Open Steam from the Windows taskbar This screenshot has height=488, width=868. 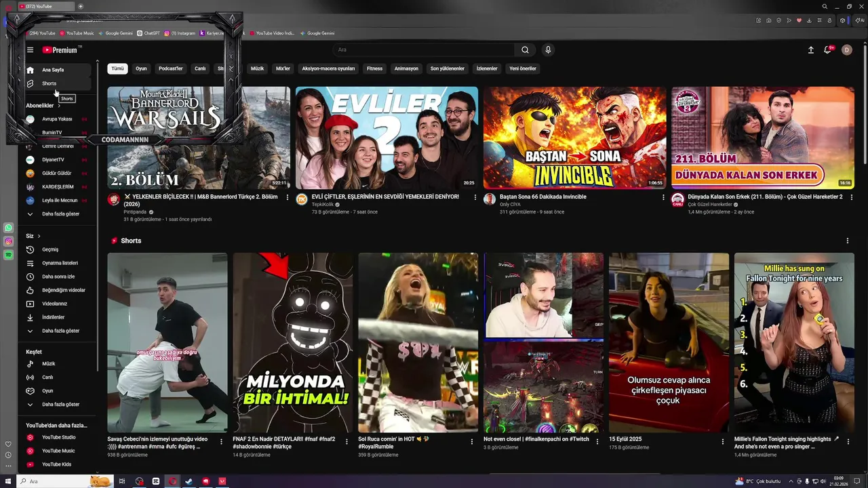tap(189, 481)
